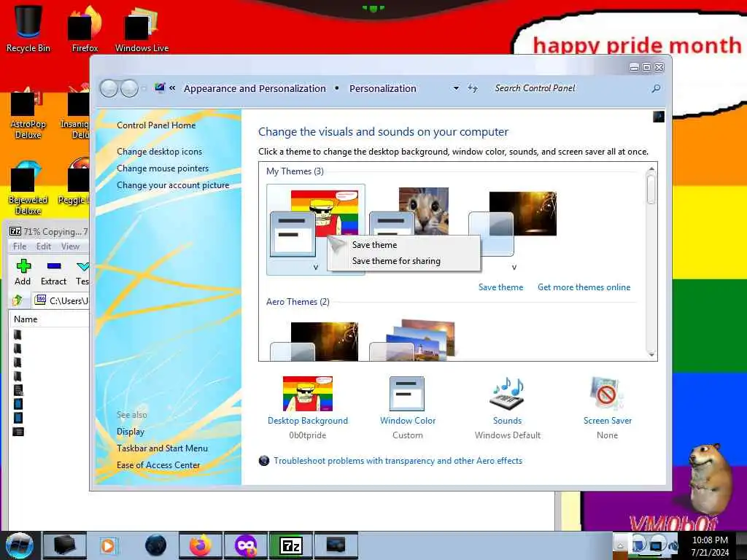Open the Windows Live desktop folder
The width and height of the screenshot is (747, 560).
click(x=142, y=28)
